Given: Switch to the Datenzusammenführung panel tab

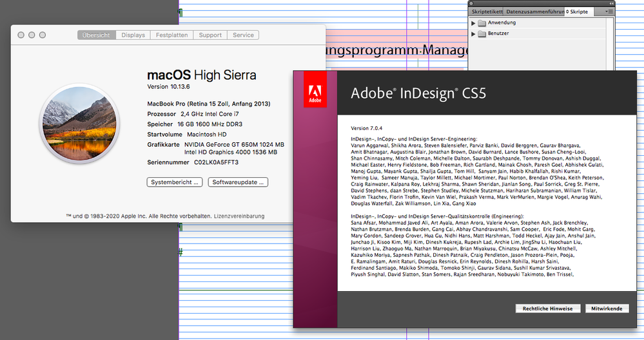Looking at the screenshot, I should (x=534, y=12).
